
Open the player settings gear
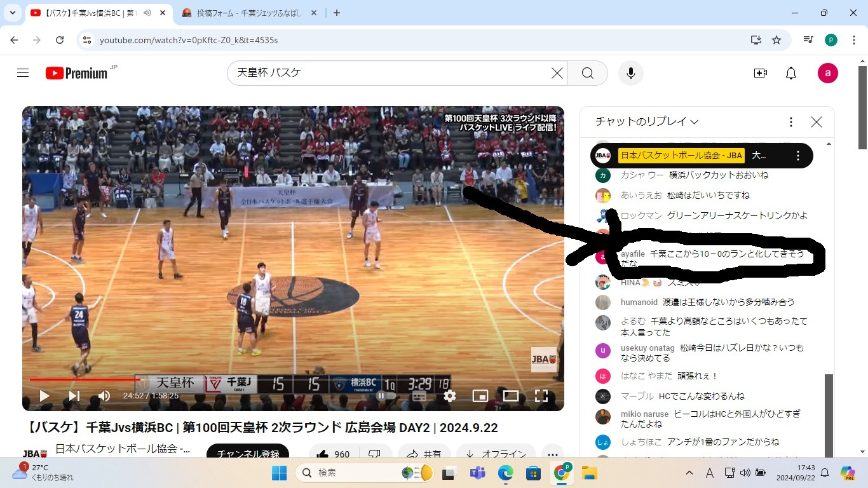(450, 396)
